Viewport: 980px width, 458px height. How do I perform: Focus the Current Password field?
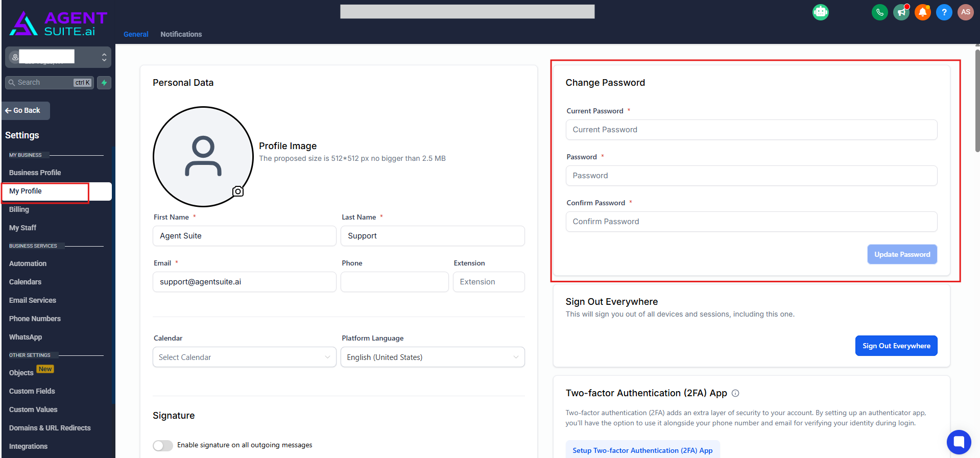click(x=751, y=130)
